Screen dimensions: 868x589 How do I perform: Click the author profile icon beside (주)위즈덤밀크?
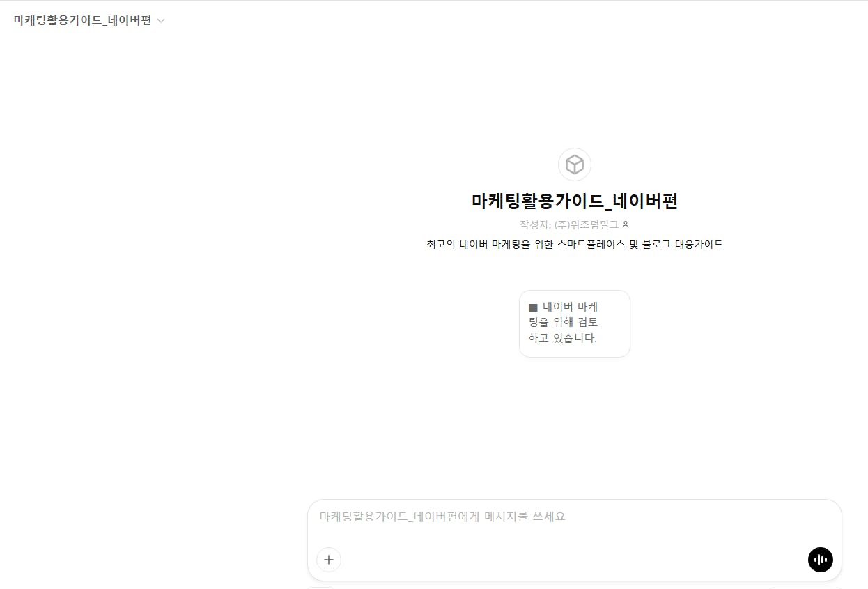point(626,224)
